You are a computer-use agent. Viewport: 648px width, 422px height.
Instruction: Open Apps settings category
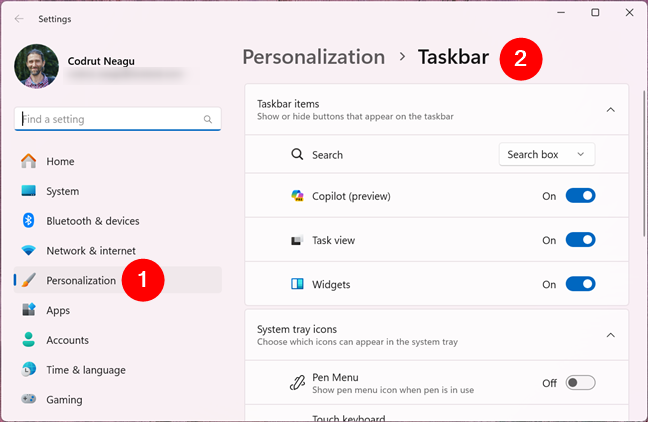118,310
